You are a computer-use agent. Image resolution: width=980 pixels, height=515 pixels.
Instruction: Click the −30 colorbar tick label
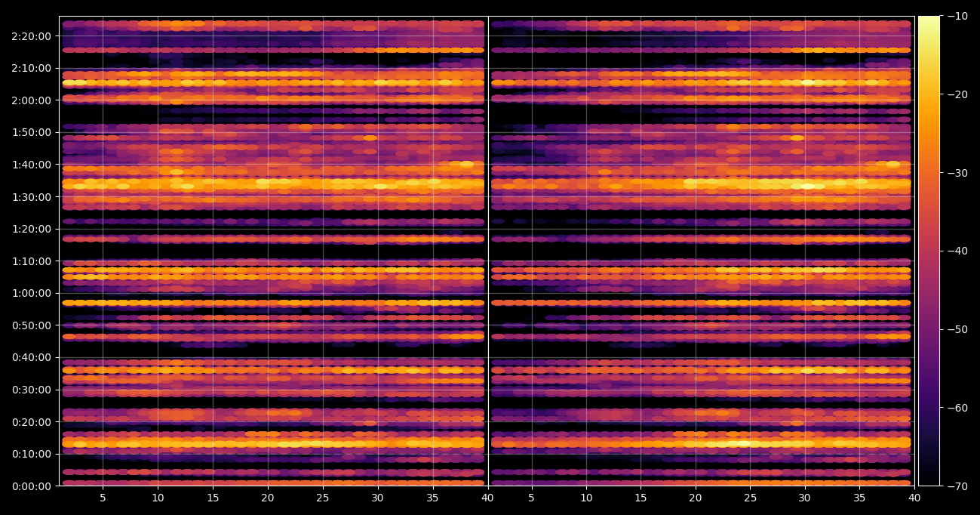point(957,173)
